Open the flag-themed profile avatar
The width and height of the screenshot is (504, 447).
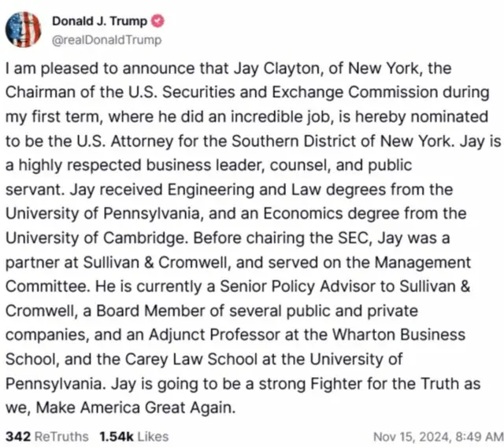[23, 30]
